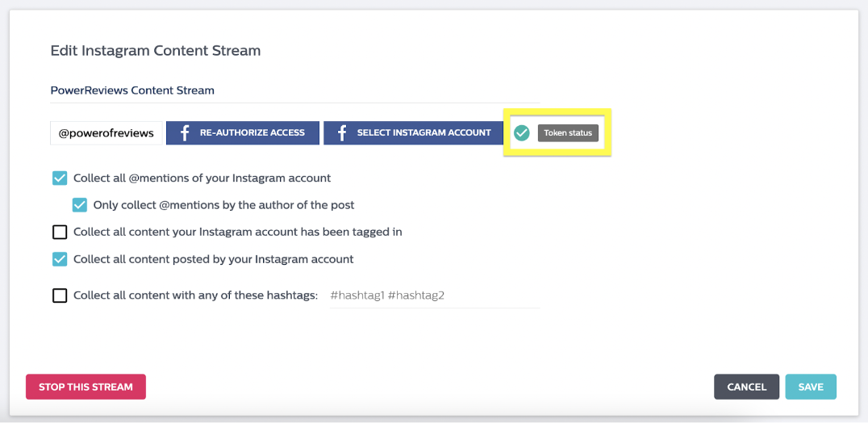Save the Instagram content stream
Image resolution: width=868 pixels, height=423 pixels.
pyautogui.click(x=811, y=387)
